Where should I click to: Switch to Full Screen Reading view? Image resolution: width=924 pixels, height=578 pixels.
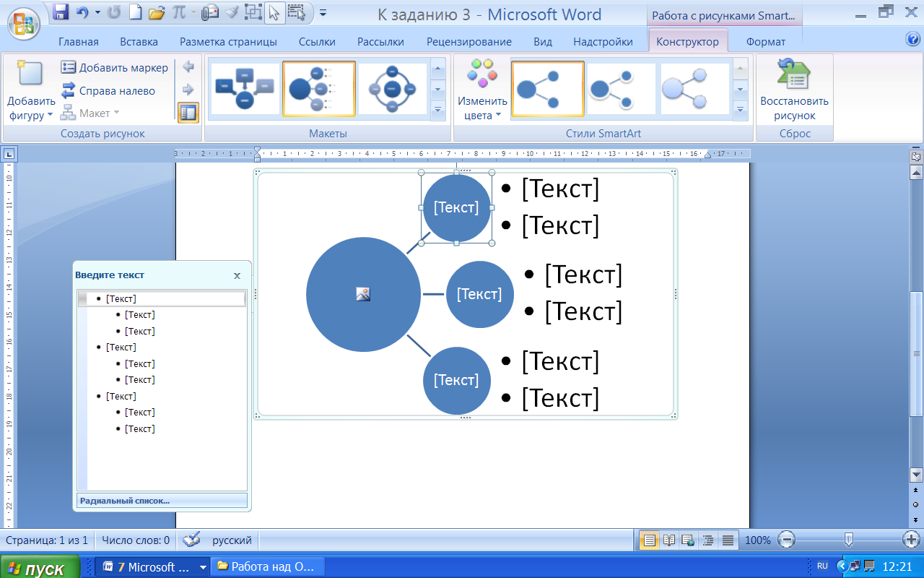pyautogui.click(x=669, y=540)
